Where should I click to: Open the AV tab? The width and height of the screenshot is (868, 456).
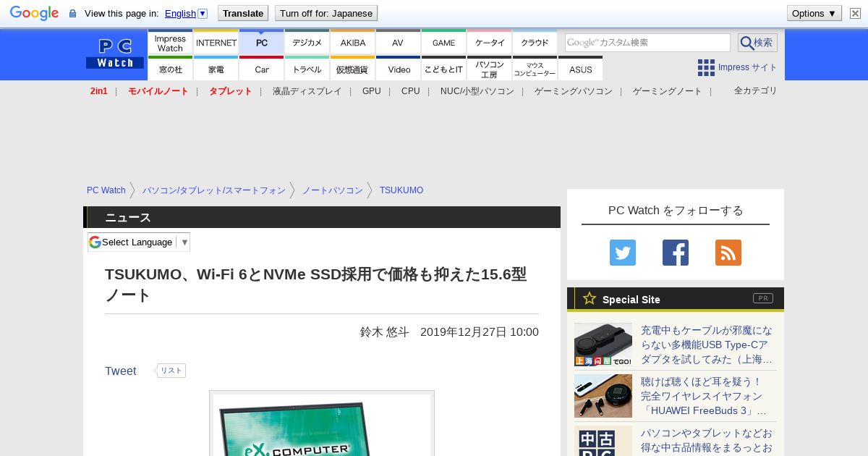(398, 43)
